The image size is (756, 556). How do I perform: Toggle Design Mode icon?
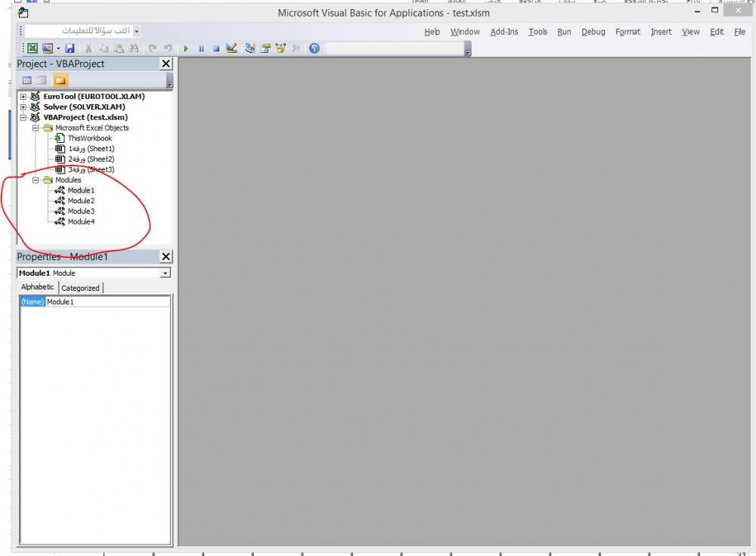(x=231, y=48)
